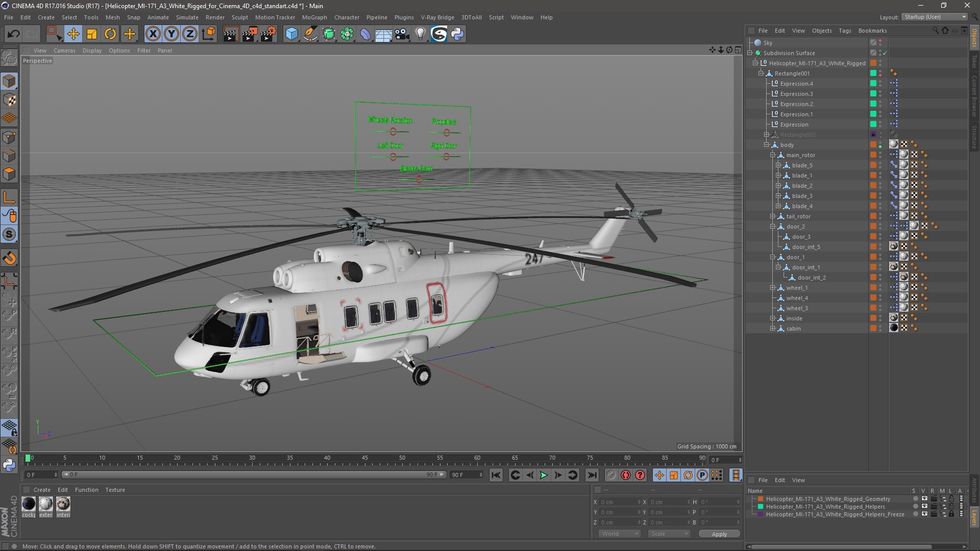This screenshot has width=980, height=551.
Task: Click the Tweak mode mouse icon
Action: point(9,216)
